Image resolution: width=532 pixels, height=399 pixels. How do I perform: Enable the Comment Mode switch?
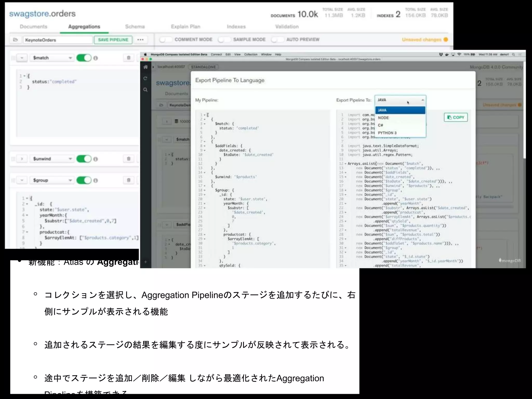pos(165,39)
